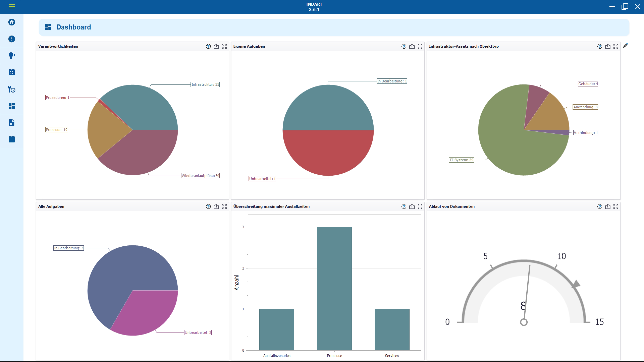The height and width of the screenshot is (362, 644).
Task: Open the hamburger menu in title bar
Action: 12,7
